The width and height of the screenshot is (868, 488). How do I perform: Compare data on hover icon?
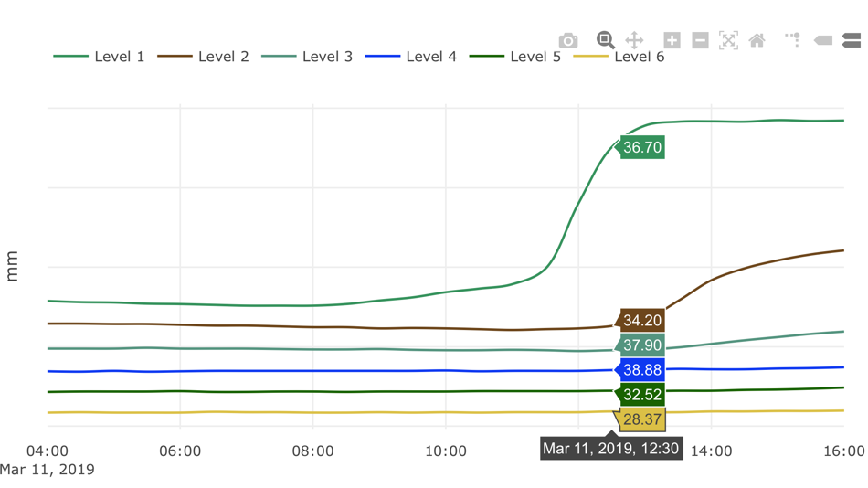pos(852,40)
